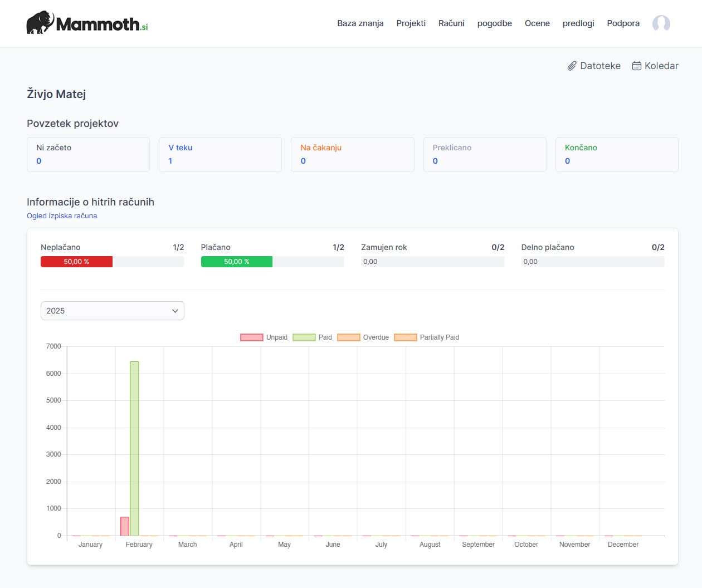
Task: Open Baza znanja menu item
Action: [x=360, y=23]
